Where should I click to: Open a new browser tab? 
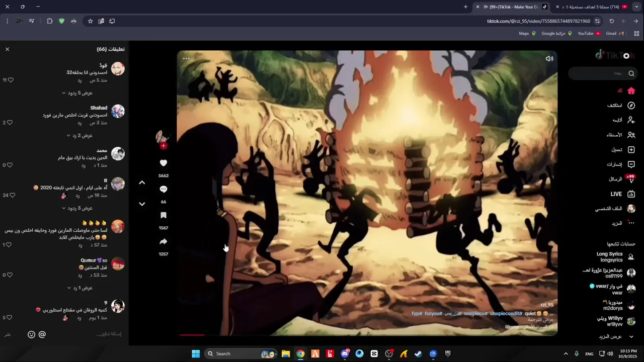click(465, 7)
